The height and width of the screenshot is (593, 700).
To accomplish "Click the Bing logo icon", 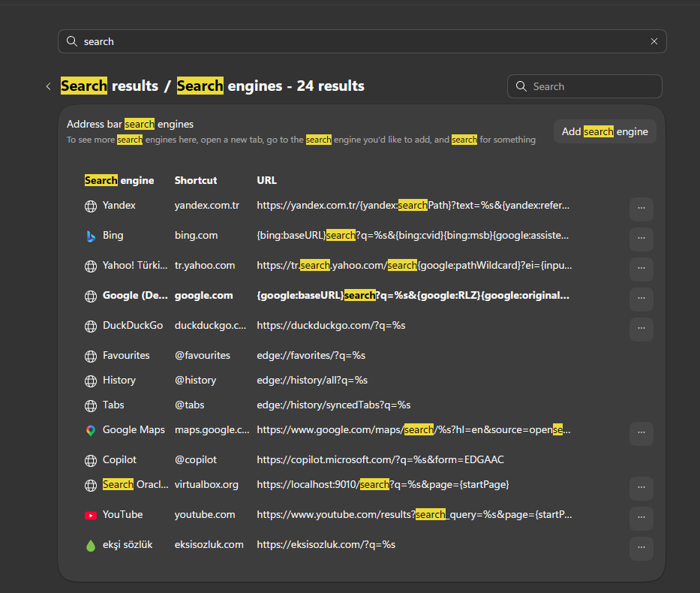I will (x=91, y=236).
